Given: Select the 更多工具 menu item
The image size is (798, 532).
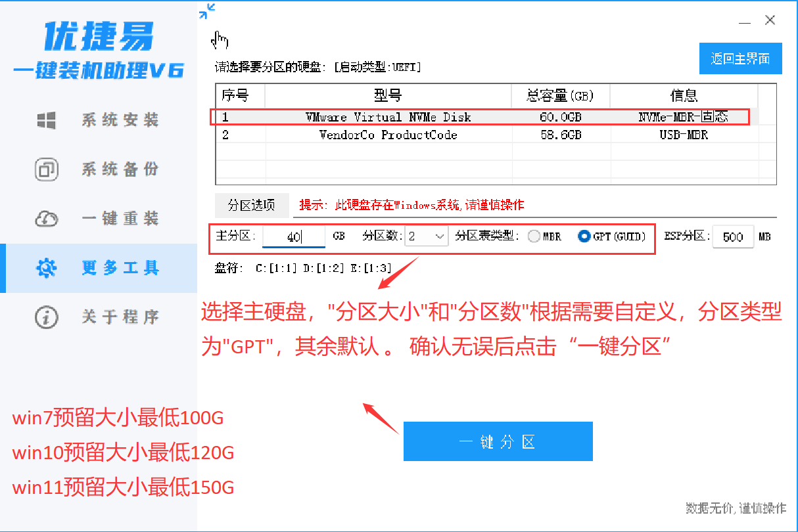Looking at the screenshot, I should coord(99,268).
